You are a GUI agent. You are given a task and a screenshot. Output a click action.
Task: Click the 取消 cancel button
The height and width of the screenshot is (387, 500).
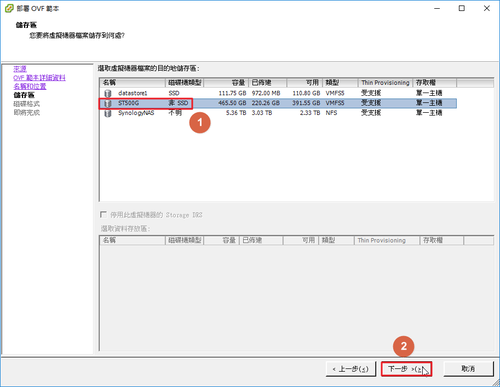tap(468, 369)
